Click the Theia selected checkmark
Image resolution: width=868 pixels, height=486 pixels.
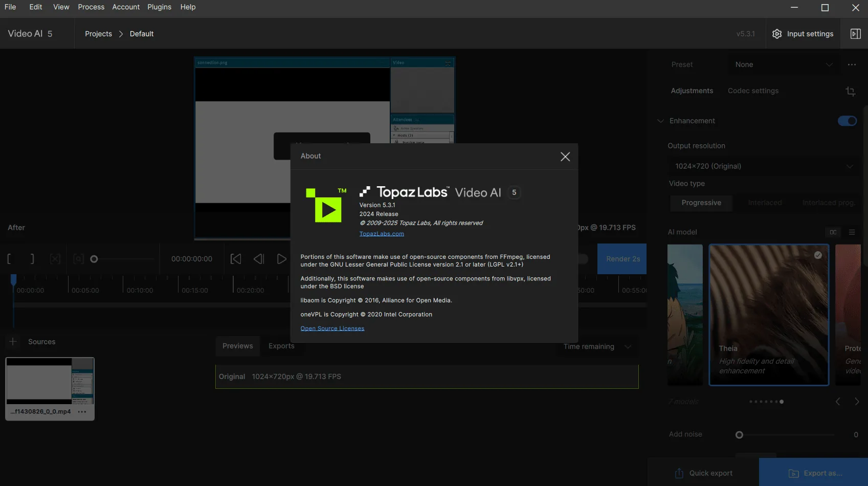click(x=818, y=255)
